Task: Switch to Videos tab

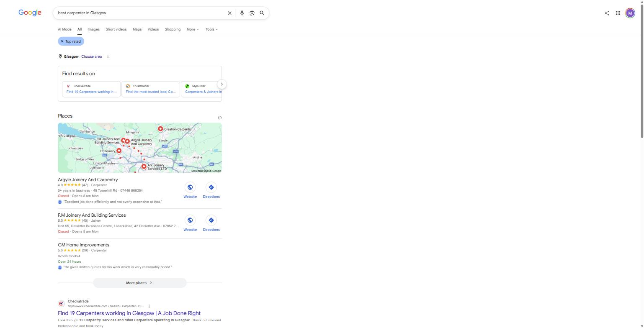Action: pos(153,29)
